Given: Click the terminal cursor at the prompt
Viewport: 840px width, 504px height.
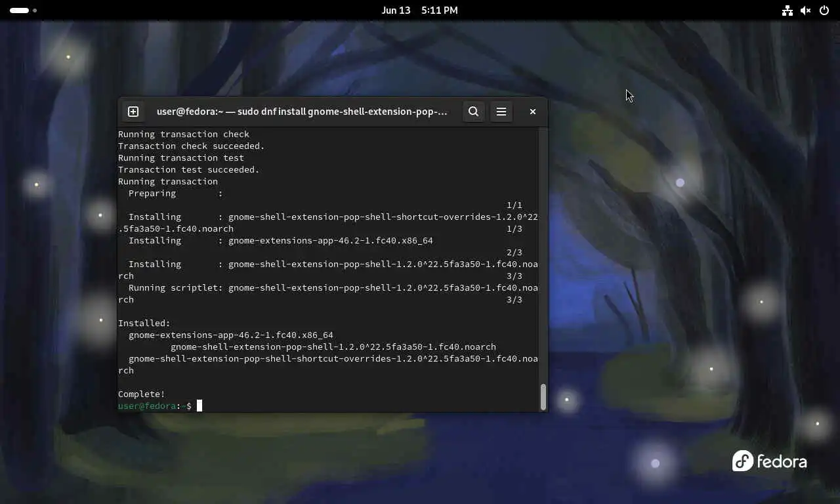Looking at the screenshot, I should coord(199,406).
